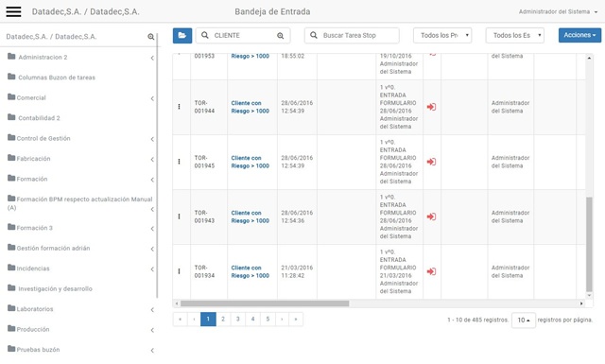Viewport: 605px width, 364px height.
Task: Open the Administracion 2 folder
Action: pos(38,57)
